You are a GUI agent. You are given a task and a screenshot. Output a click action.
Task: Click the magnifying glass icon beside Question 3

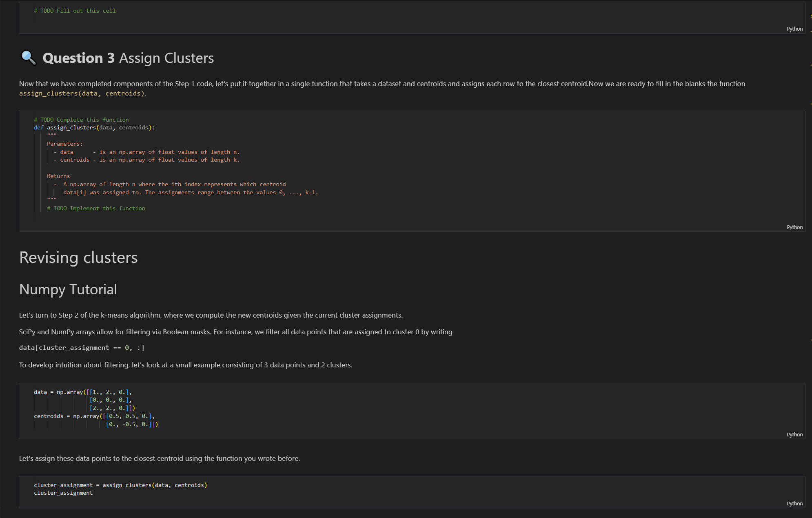tap(28, 58)
